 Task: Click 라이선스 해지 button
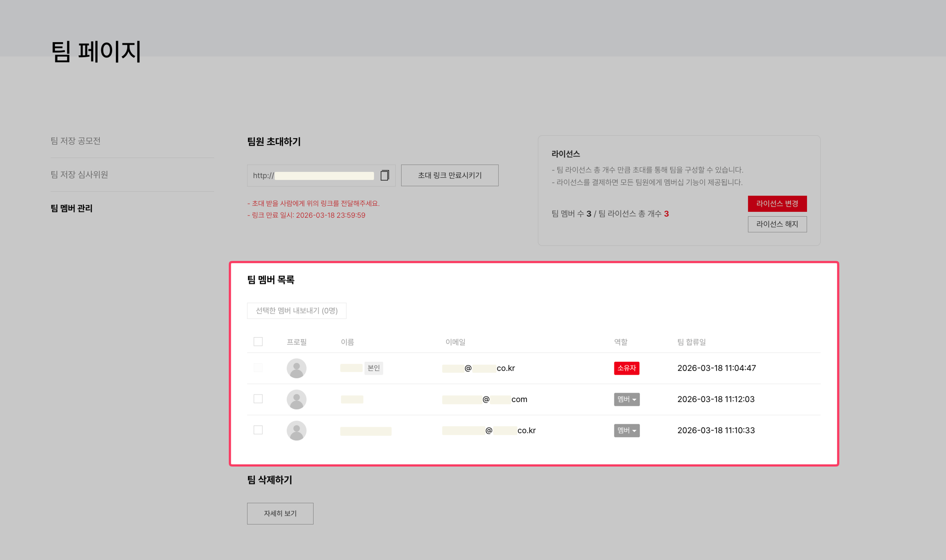coord(777,224)
